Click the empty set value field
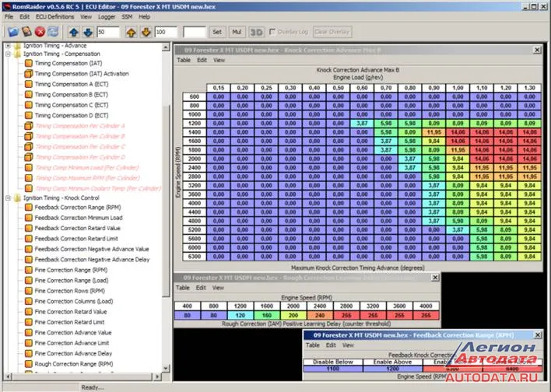 195,32
